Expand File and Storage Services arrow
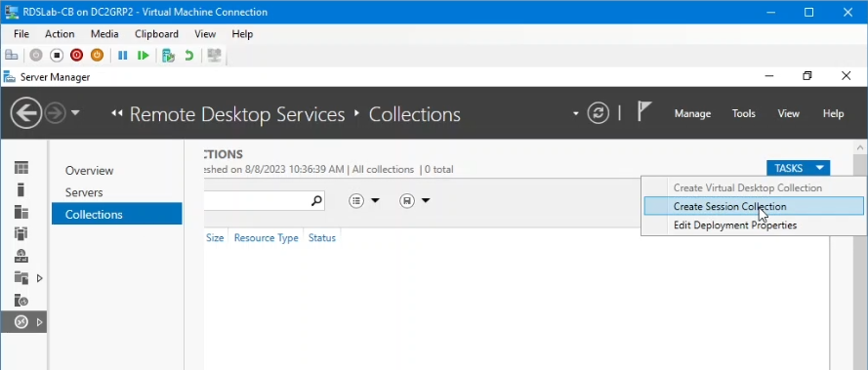Image resolution: width=868 pixels, height=370 pixels. [x=39, y=278]
